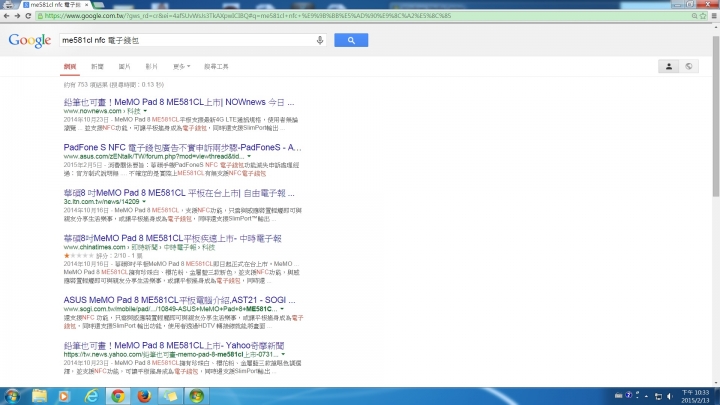
Task: Switch to the fourth search tab (videos)
Action: coord(152,67)
